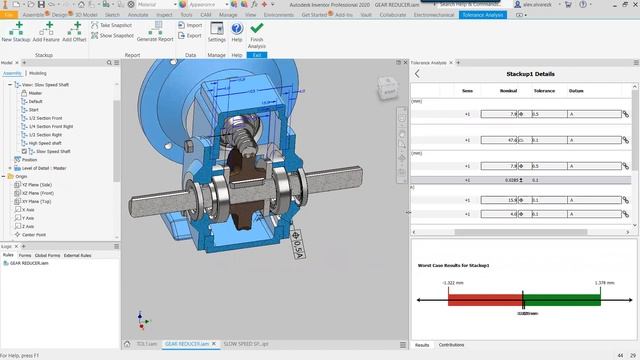Click the search icon in Model browser

(x=109, y=62)
